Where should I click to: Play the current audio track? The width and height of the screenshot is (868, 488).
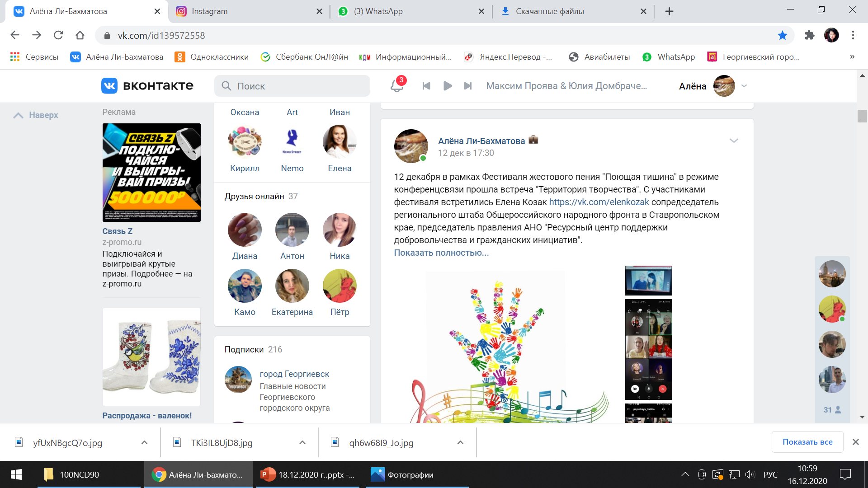pos(448,86)
